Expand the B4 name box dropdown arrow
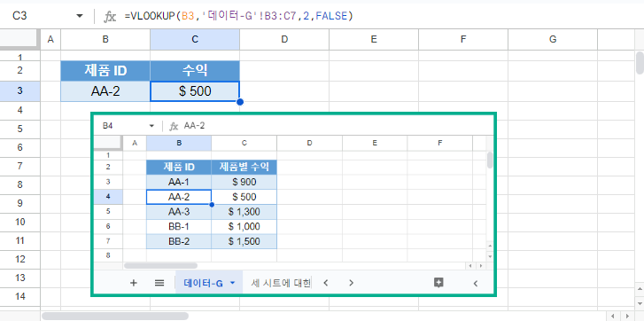The height and width of the screenshot is (321, 644). [x=151, y=126]
